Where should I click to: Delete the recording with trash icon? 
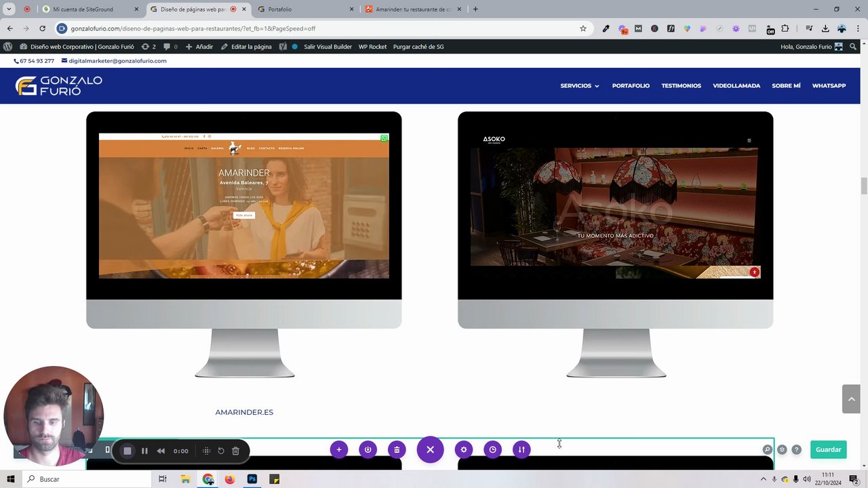click(235, 451)
